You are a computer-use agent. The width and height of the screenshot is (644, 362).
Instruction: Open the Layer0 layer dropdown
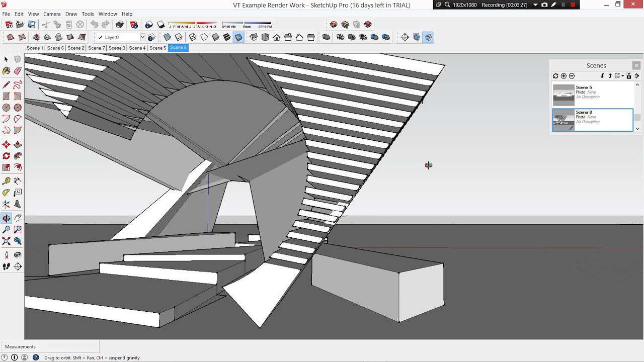pos(142,37)
